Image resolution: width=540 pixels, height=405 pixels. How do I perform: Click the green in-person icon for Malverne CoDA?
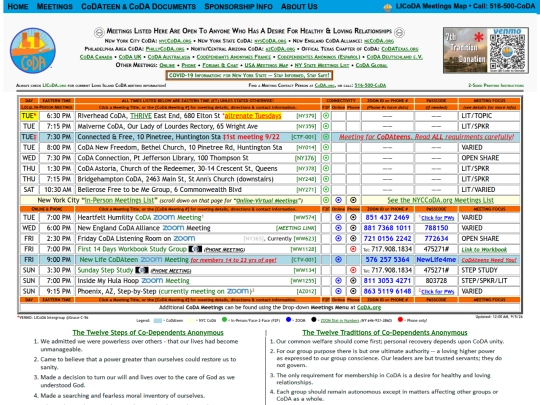pos(326,126)
